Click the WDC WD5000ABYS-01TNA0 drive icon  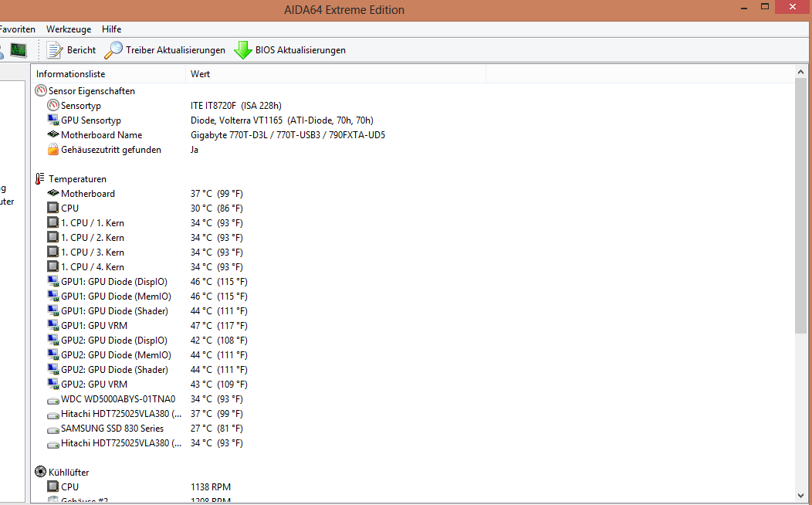[52, 400]
